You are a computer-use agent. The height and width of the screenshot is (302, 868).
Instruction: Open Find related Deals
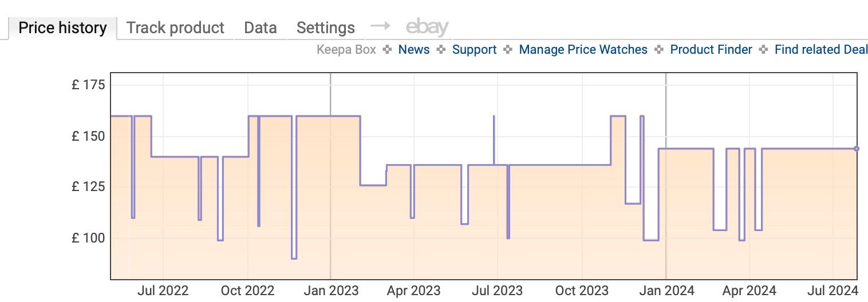click(x=820, y=50)
